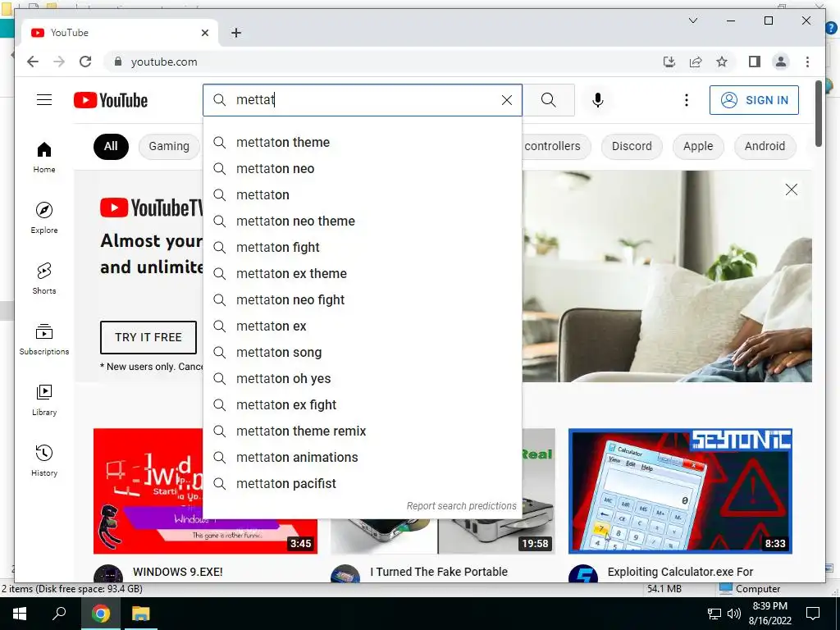Viewport: 840px width, 630px height.
Task: Pick suggestion 'mettaton animations'
Action: (363, 458)
